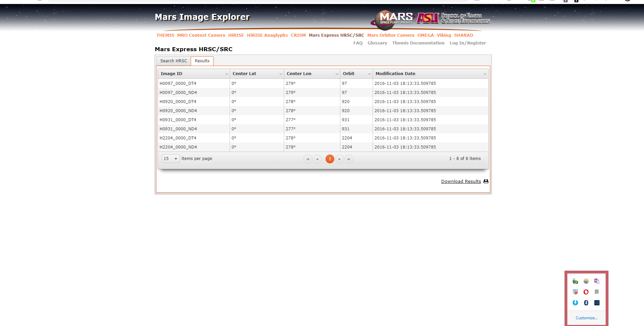The width and height of the screenshot is (644, 326).
Task: Open the Glossary link
Action: point(377,43)
